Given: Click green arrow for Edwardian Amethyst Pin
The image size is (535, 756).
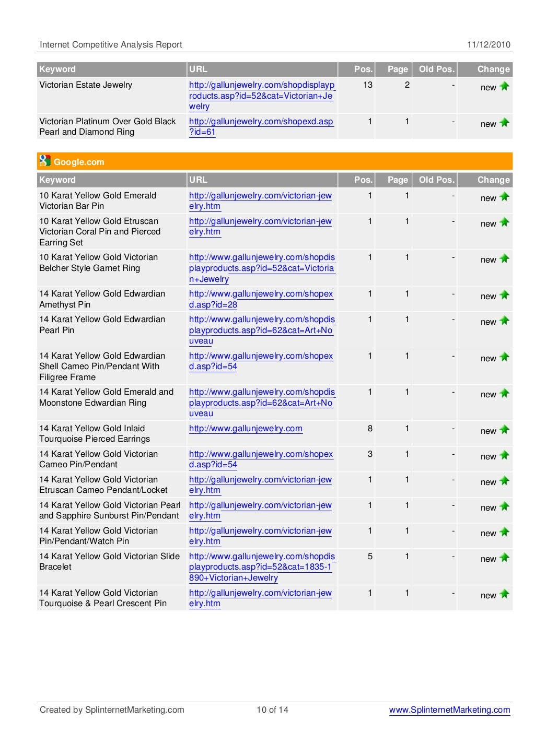Looking at the screenshot, I should [504, 295].
